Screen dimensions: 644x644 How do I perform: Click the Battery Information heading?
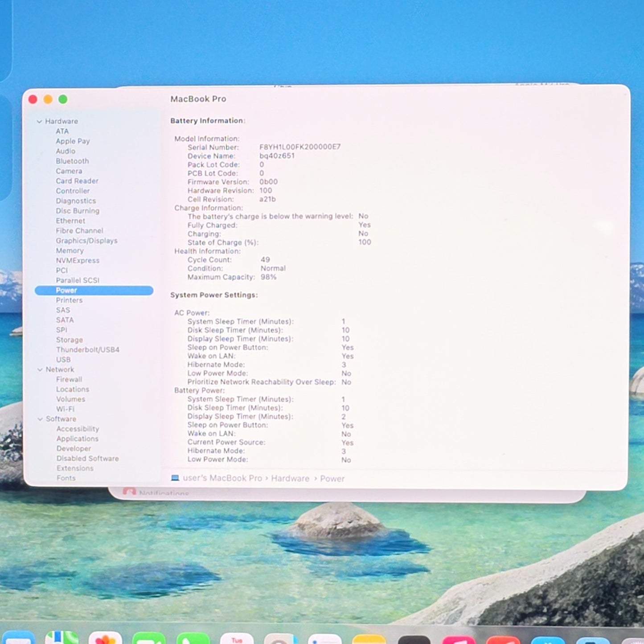[x=208, y=121]
